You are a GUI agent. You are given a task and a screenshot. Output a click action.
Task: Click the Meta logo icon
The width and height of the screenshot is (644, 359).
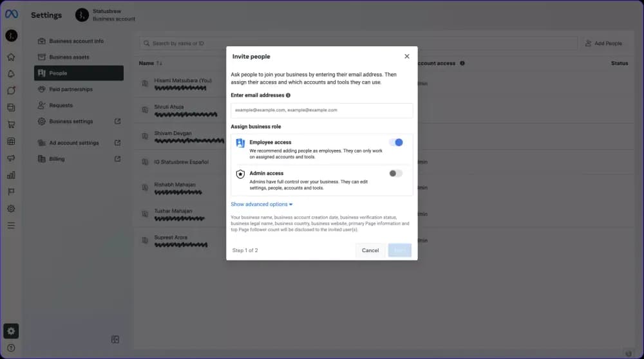coord(11,14)
